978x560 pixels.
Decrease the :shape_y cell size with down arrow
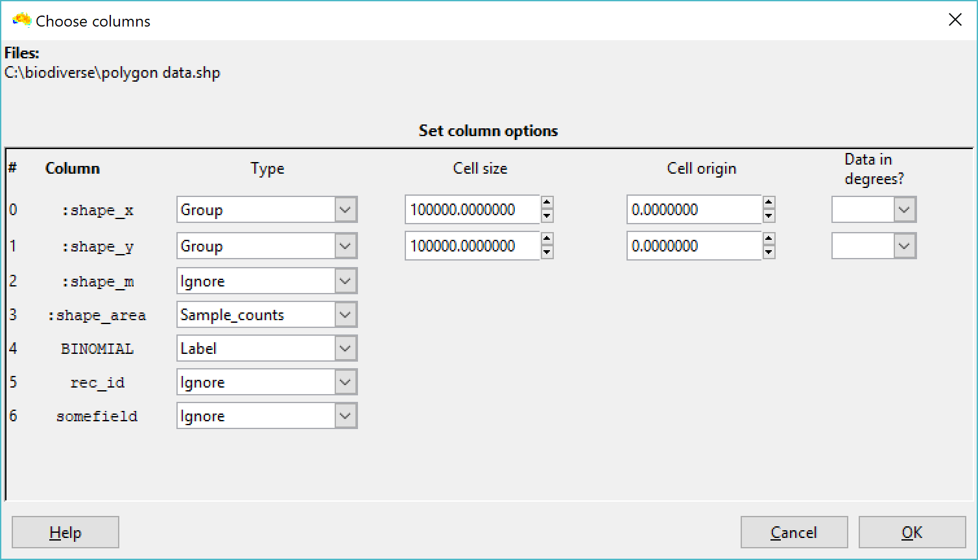(x=547, y=253)
